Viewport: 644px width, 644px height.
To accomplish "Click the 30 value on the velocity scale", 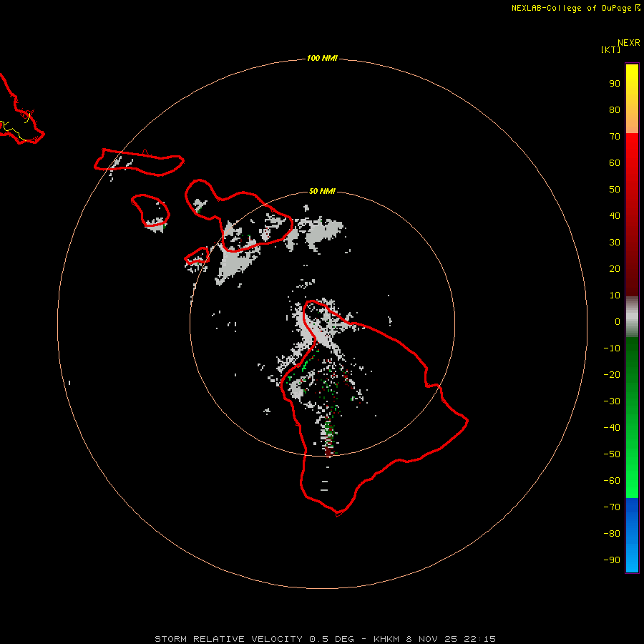I will [615, 243].
